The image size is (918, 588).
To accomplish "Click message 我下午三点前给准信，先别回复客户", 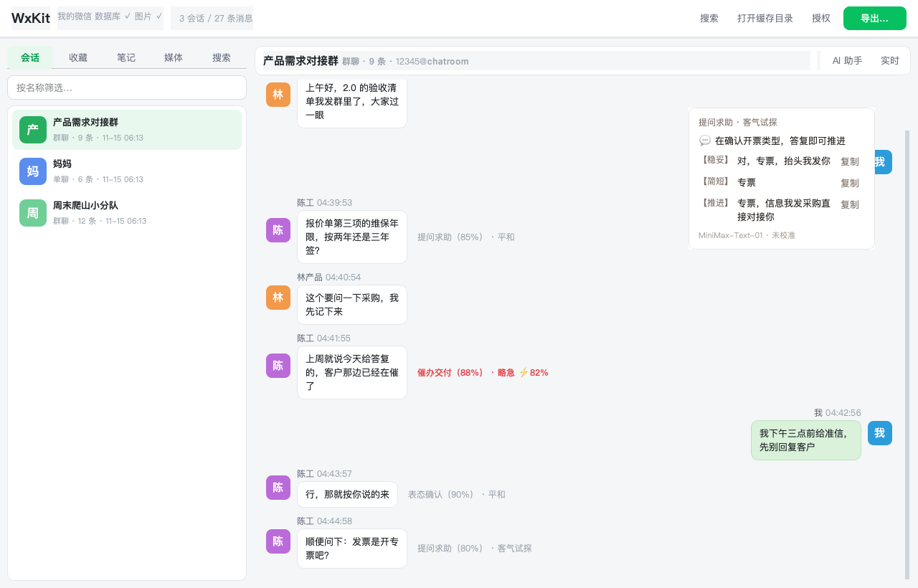I will (806, 440).
